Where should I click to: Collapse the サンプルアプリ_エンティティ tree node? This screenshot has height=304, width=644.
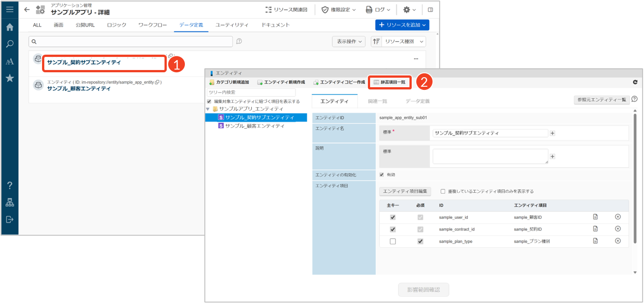coord(208,109)
